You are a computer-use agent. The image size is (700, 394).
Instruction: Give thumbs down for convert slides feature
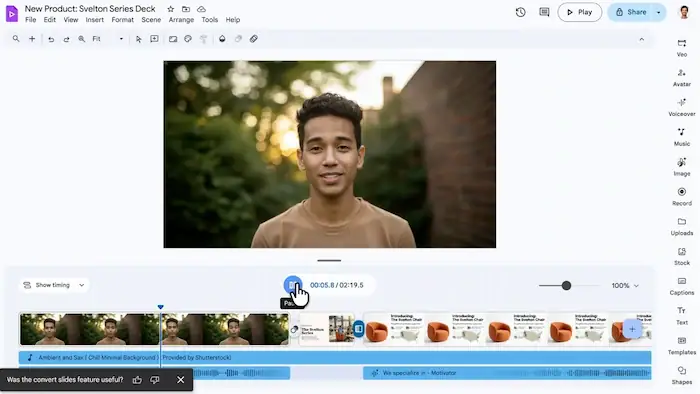(154, 380)
